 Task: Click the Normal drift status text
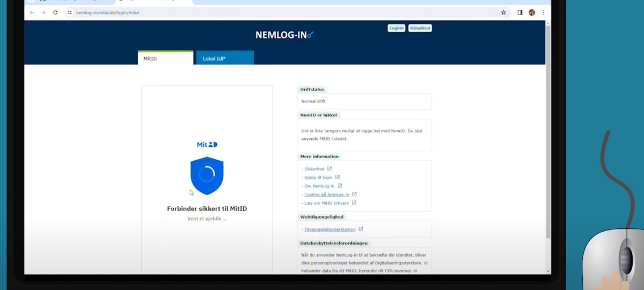[313, 101]
